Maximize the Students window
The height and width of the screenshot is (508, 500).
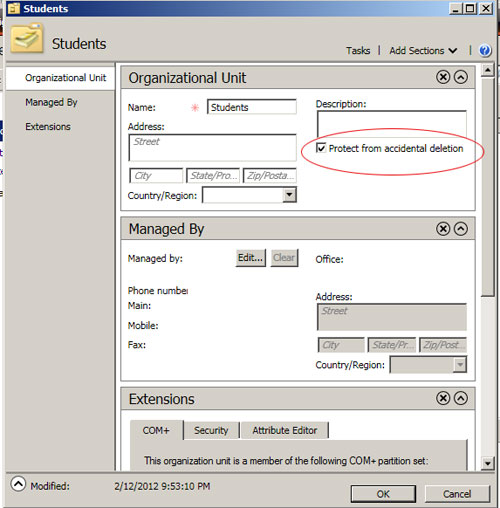click(470, 8)
